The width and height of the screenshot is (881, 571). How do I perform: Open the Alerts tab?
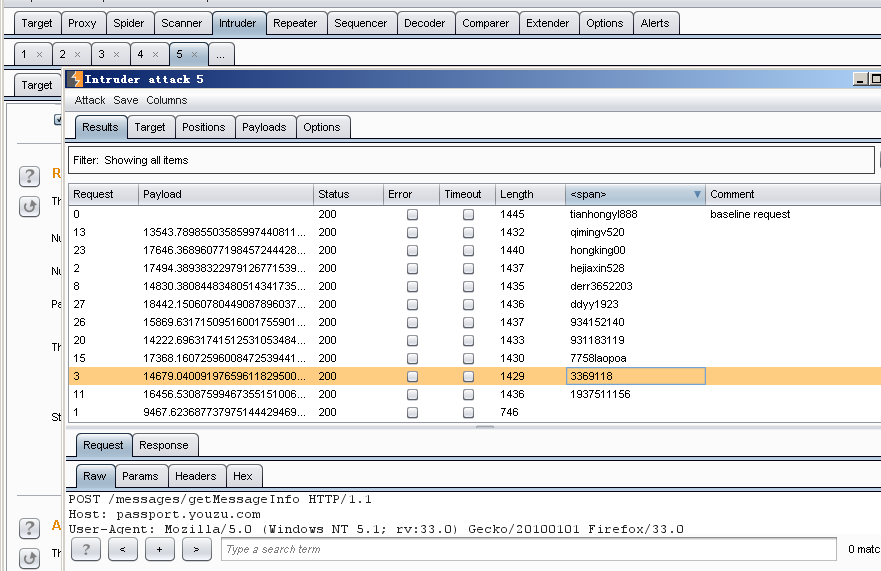point(655,23)
